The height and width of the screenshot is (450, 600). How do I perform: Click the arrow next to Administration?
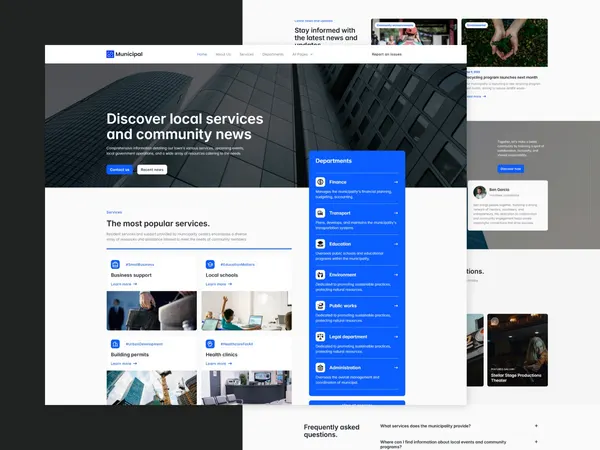click(396, 368)
